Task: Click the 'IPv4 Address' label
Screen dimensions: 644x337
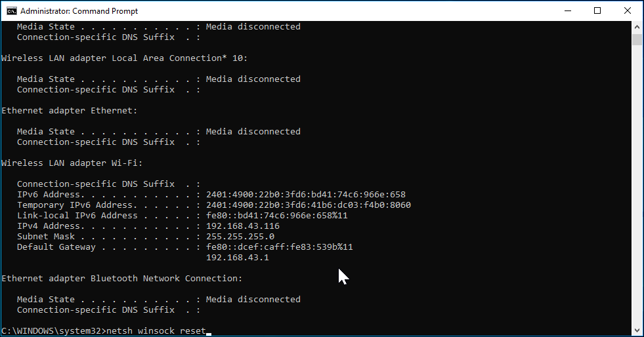Action: (49, 226)
